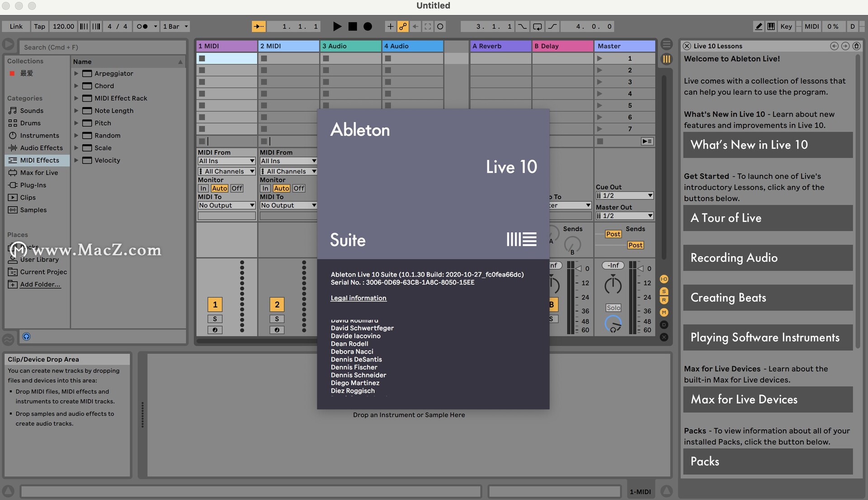868x500 pixels.
Task: Expand the Arpeggiator folder
Action: [76, 73]
